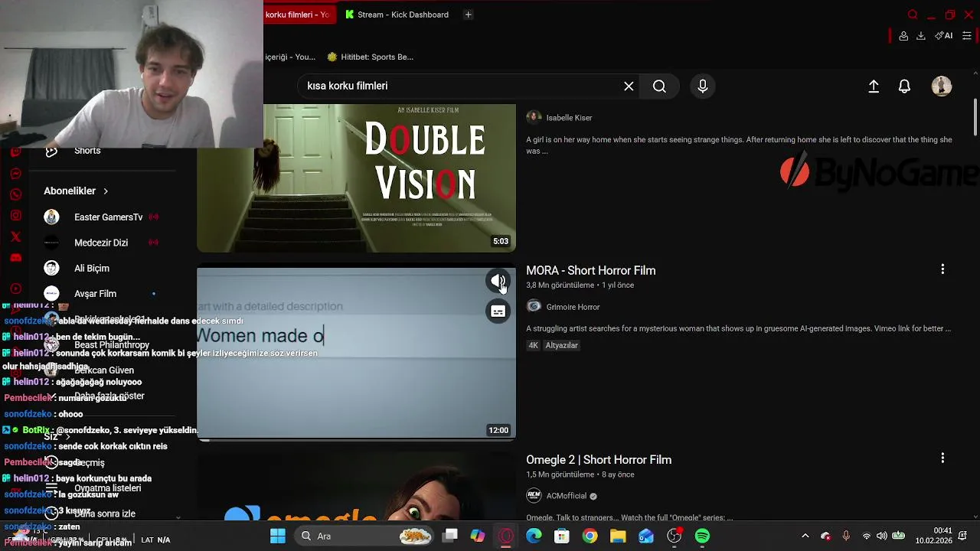Open Messenger in Opera sidebar
Viewport: 980px width, 551px height.
(x=15, y=174)
